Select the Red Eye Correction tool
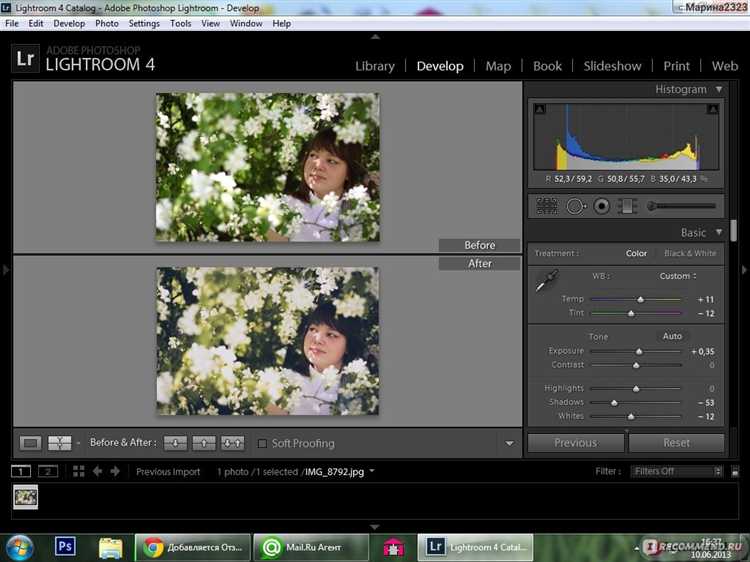 coord(602,206)
